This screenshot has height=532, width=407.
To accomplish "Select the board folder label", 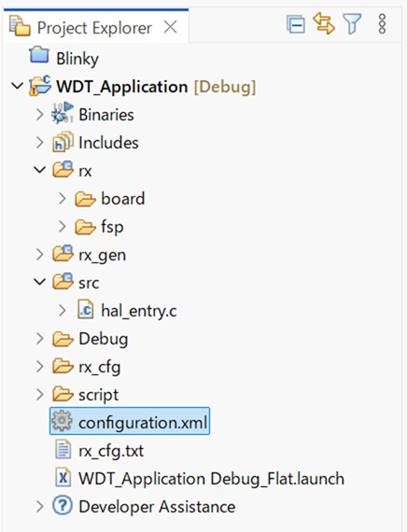I will click(x=123, y=199).
